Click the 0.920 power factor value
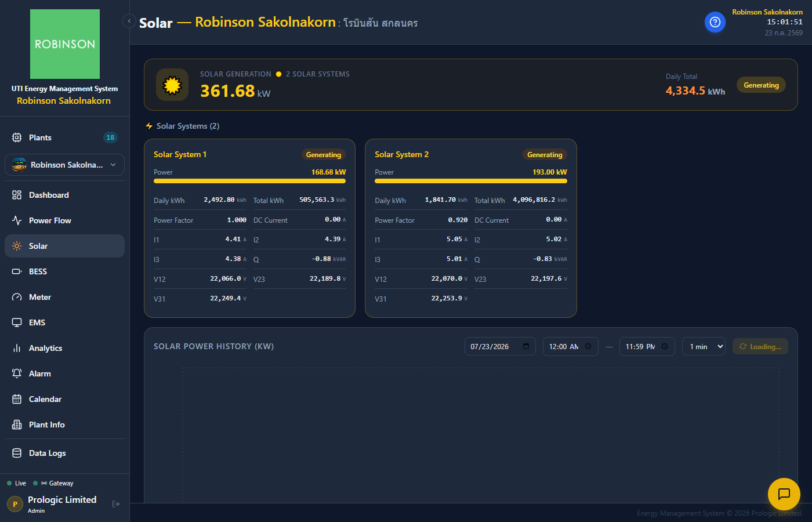Image resolution: width=812 pixels, height=522 pixels. 458,220
